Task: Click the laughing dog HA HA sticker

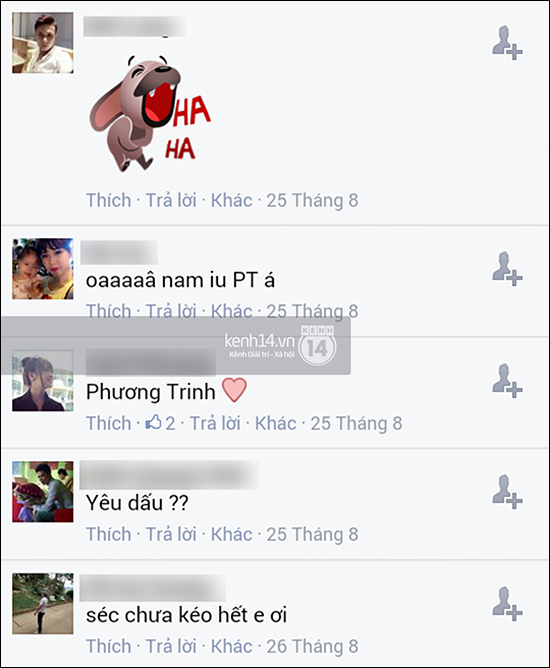Action: click(150, 113)
